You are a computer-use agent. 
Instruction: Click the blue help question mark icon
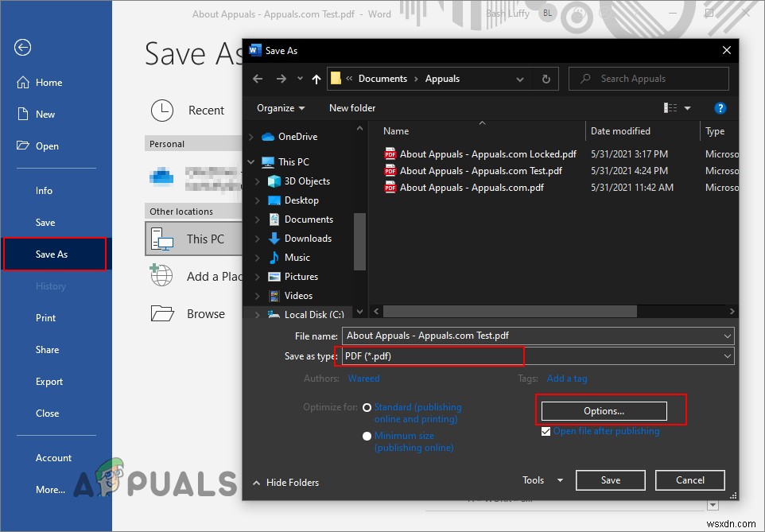click(720, 108)
